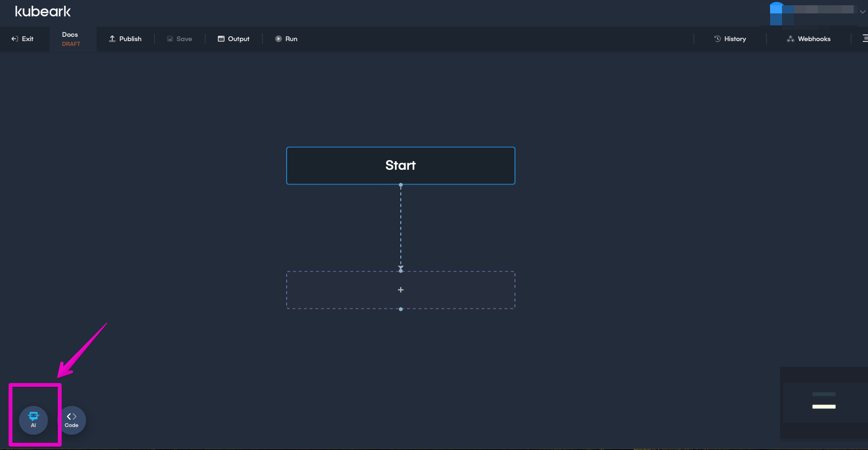
Task: Exit the workflow editor
Action: [22, 39]
